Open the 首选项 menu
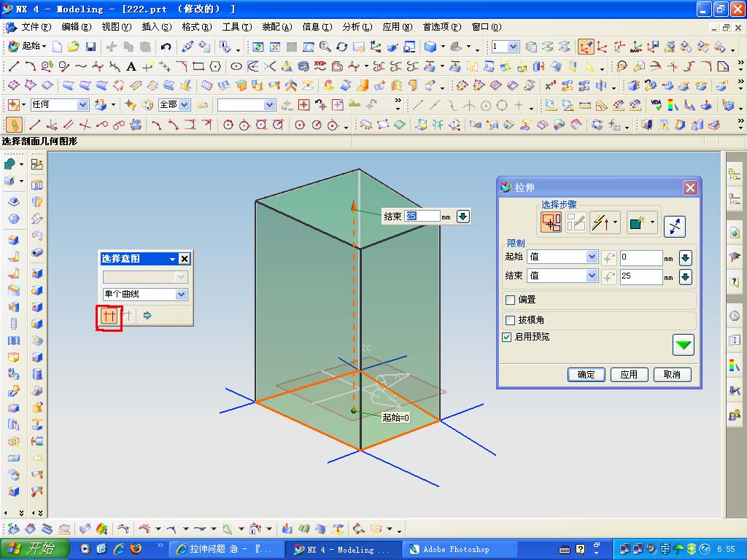Viewport: 747px width, 560px height. 442,27
